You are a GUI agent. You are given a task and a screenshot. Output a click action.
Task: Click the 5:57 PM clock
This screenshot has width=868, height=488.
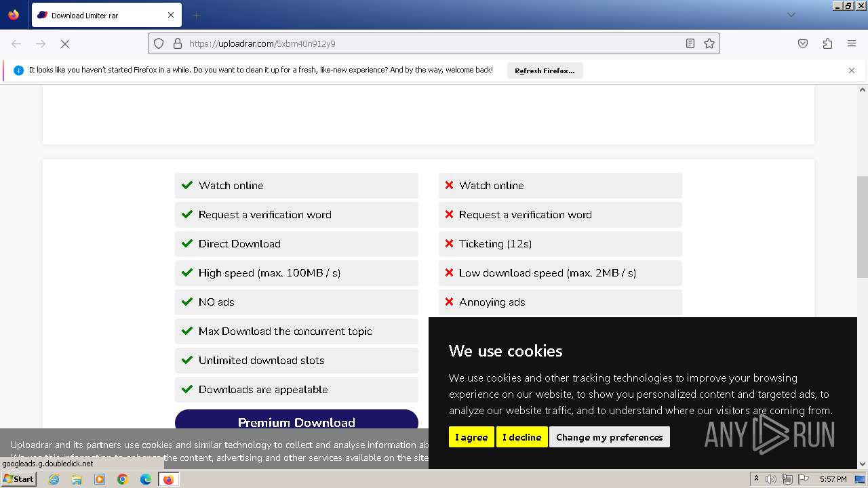pyautogui.click(x=833, y=479)
